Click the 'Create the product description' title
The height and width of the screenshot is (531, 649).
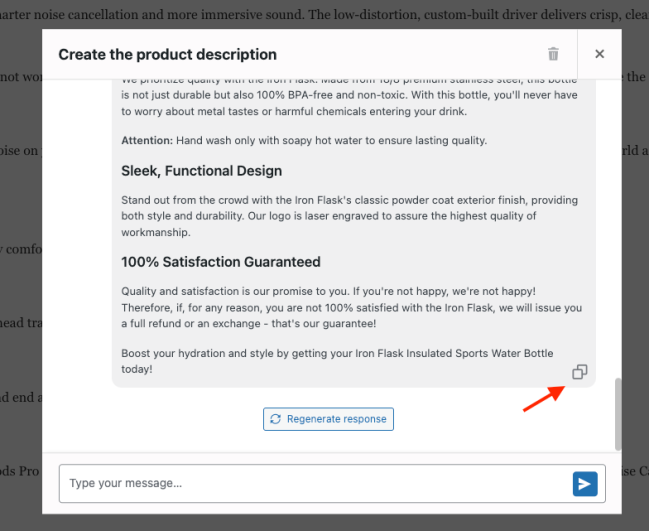tap(167, 55)
